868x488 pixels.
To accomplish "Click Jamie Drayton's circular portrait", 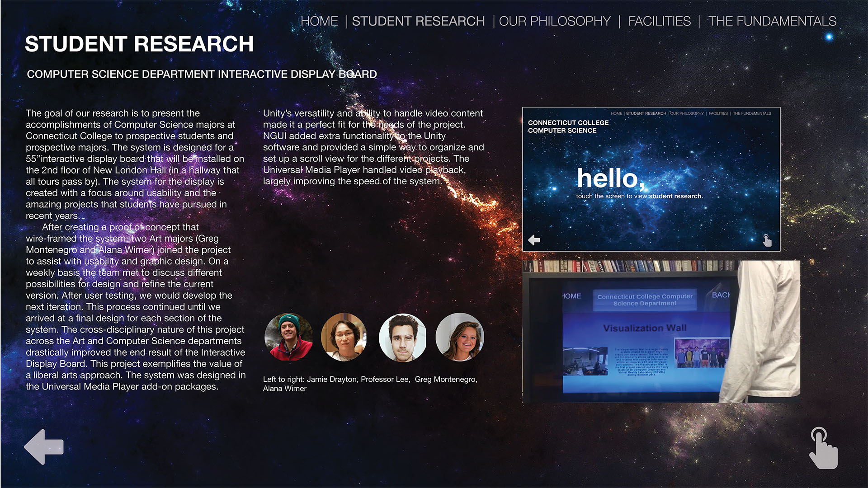I will [x=288, y=337].
